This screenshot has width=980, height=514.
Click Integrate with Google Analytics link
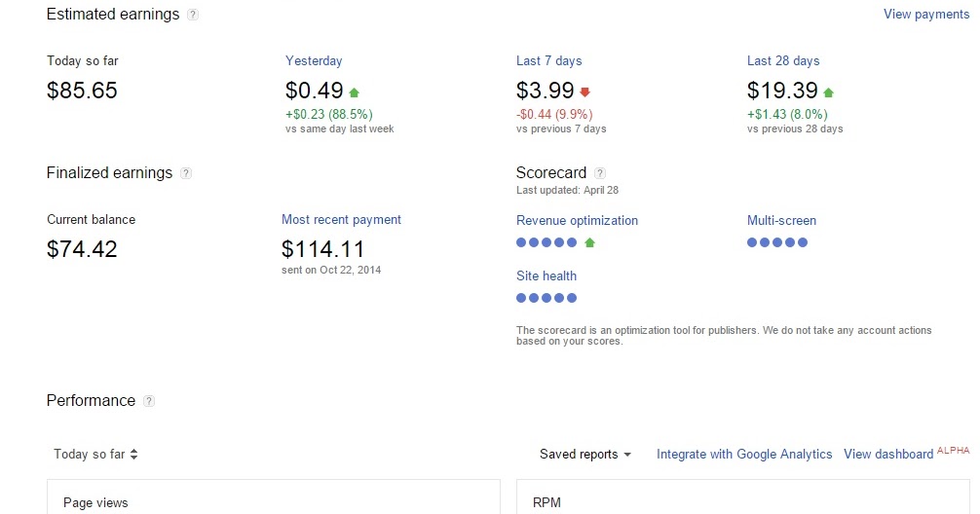(744, 454)
